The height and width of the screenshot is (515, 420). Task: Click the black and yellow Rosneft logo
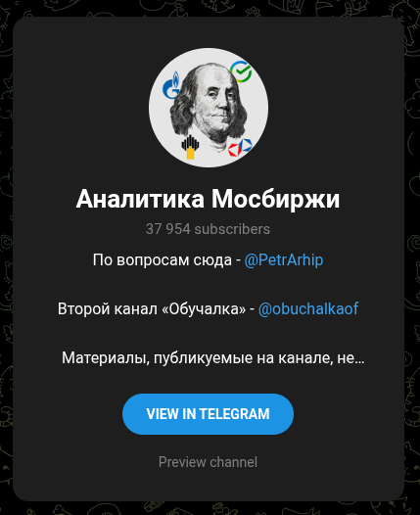click(190, 147)
